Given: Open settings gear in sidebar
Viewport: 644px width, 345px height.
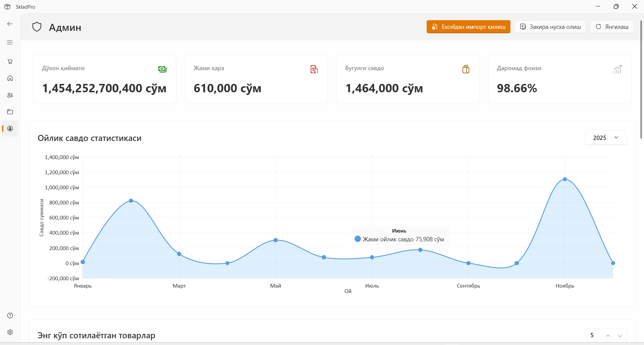Looking at the screenshot, I should pyautogui.click(x=10, y=332).
